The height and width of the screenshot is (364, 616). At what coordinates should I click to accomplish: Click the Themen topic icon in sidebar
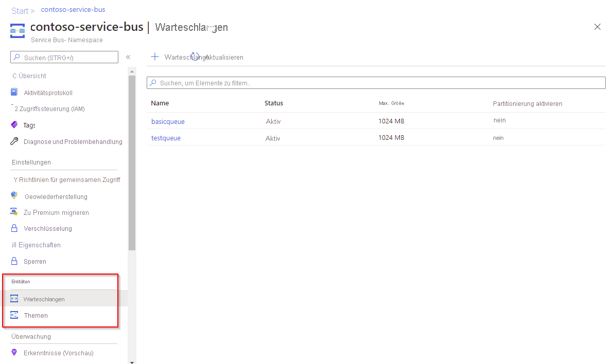coord(14,315)
